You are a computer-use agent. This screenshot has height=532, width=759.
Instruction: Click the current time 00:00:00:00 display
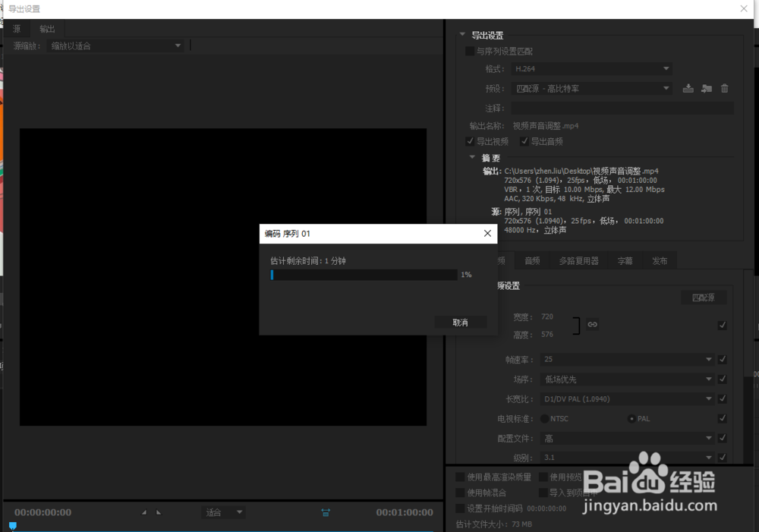coord(43,512)
